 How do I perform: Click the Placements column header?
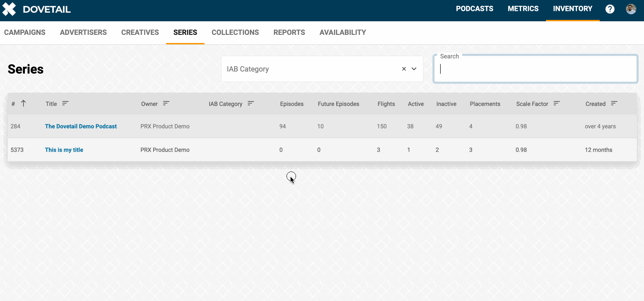(485, 104)
